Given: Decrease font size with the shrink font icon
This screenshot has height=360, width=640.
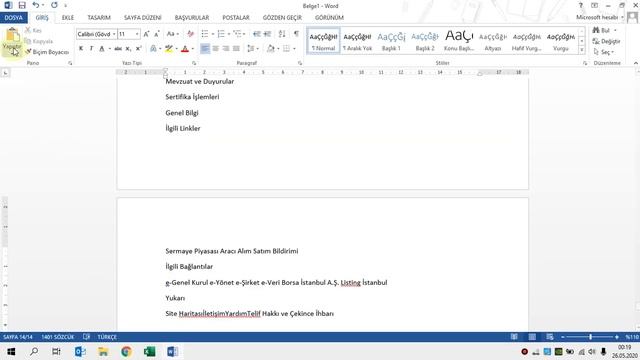Looking at the screenshot, I should [x=157, y=34].
